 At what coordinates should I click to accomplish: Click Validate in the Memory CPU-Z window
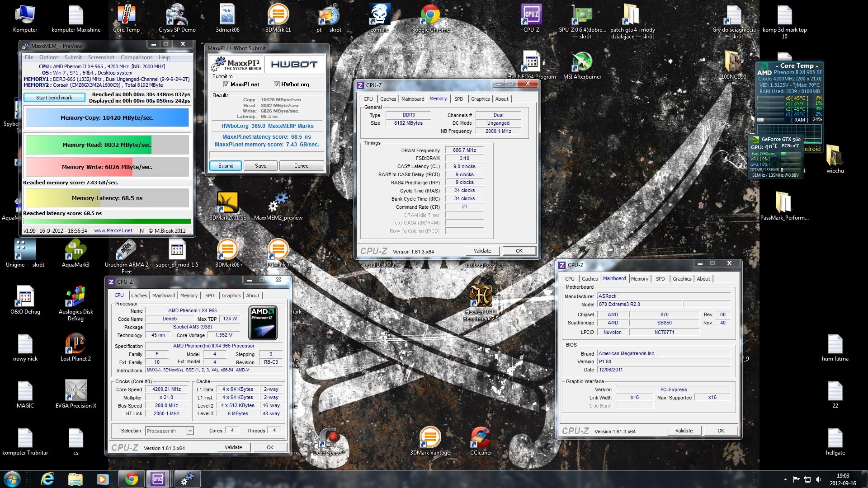[x=482, y=251]
